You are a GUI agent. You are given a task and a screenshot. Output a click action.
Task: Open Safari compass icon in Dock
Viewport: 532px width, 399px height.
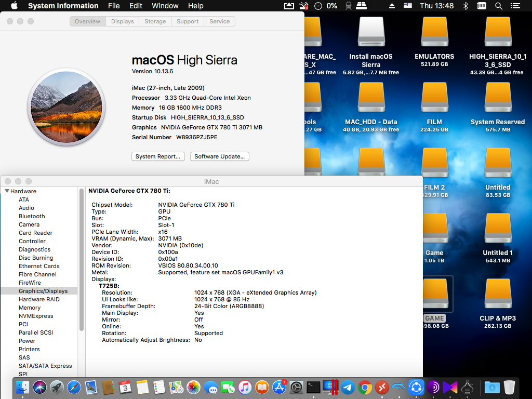(x=74, y=387)
